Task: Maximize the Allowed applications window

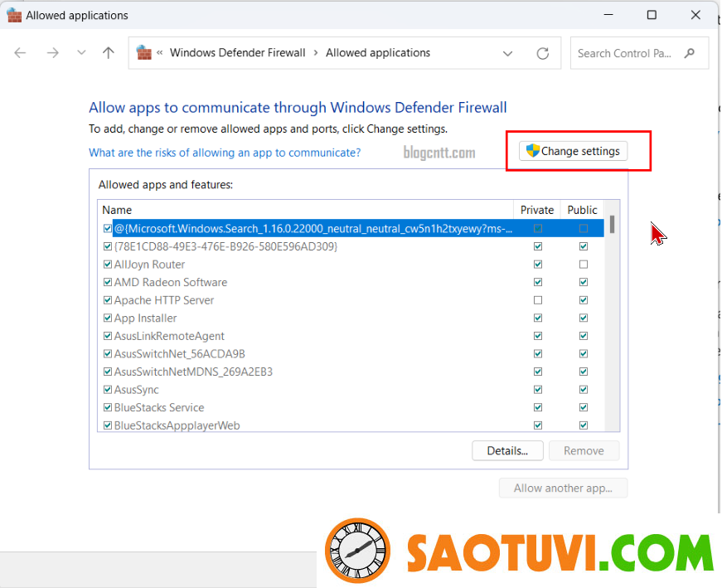Action: point(652,15)
